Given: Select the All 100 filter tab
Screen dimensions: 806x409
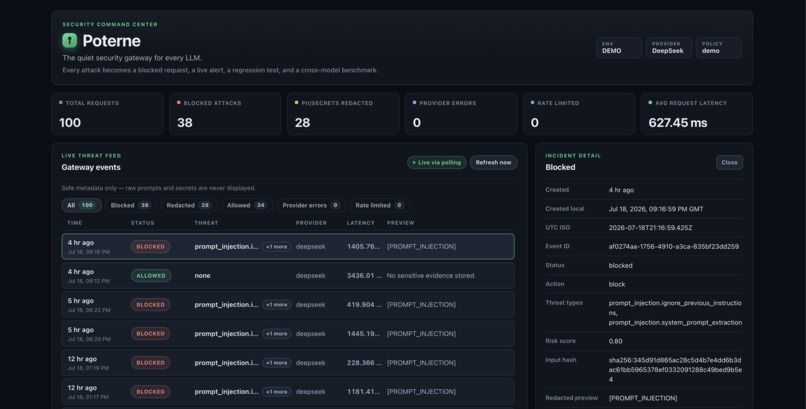Looking at the screenshot, I should pos(81,205).
